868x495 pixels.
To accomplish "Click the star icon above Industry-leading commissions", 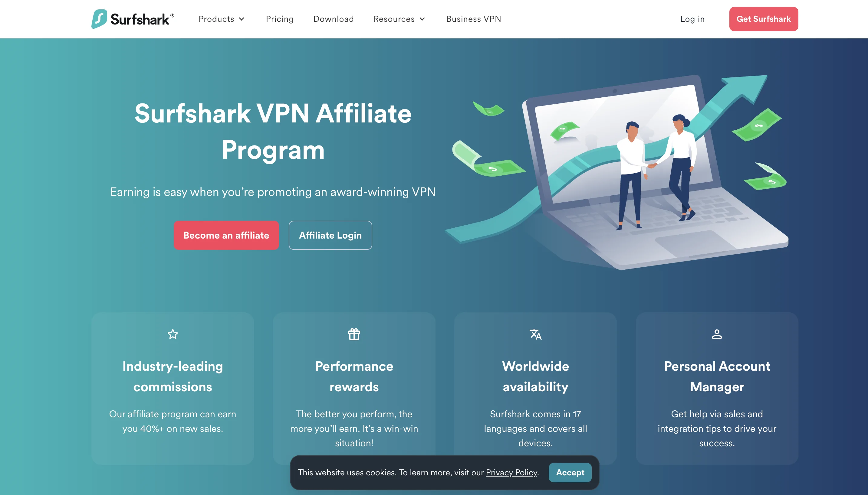I will [x=173, y=334].
